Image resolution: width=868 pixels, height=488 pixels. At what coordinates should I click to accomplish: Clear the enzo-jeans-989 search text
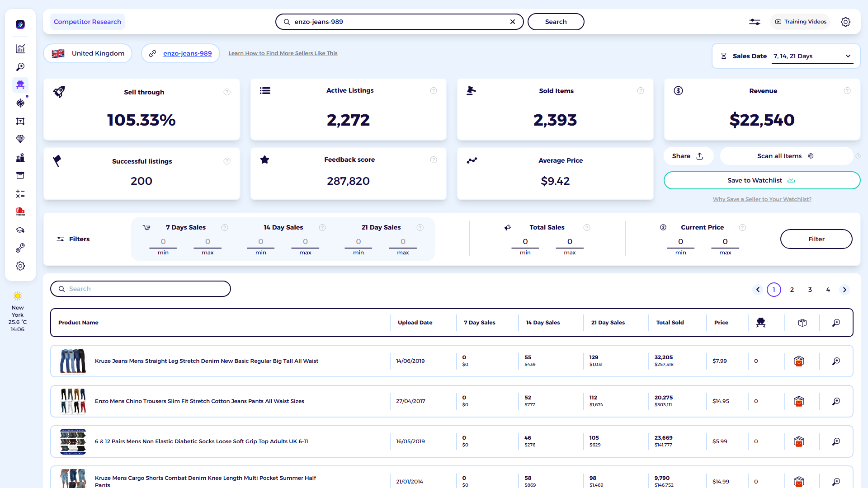(513, 22)
